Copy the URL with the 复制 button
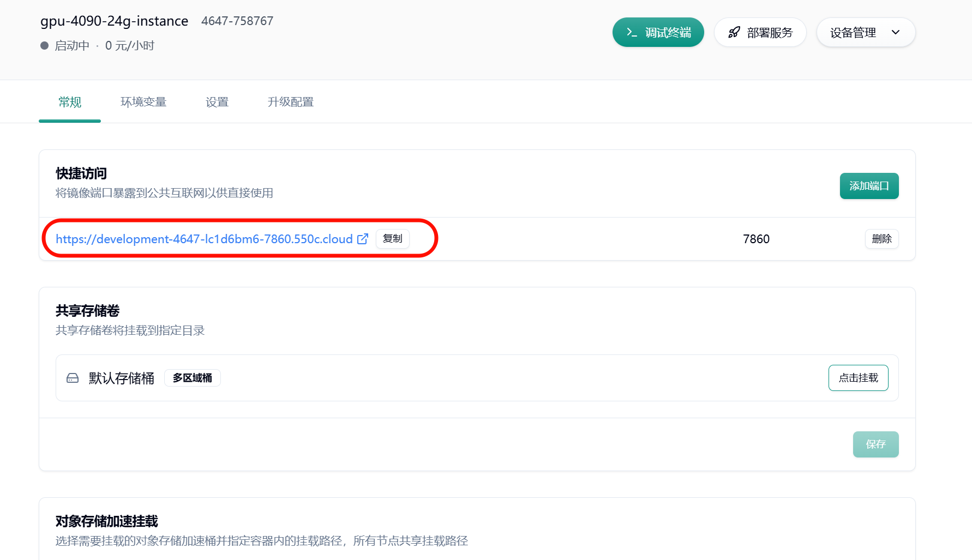Image resolution: width=972 pixels, height=560 pixels. 392,239
